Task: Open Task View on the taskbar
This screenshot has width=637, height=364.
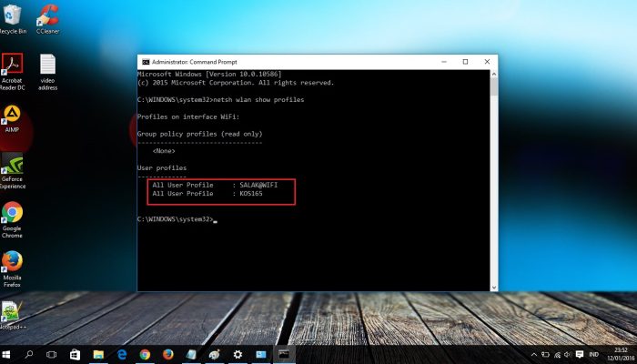Action: [x=53, y=355]
